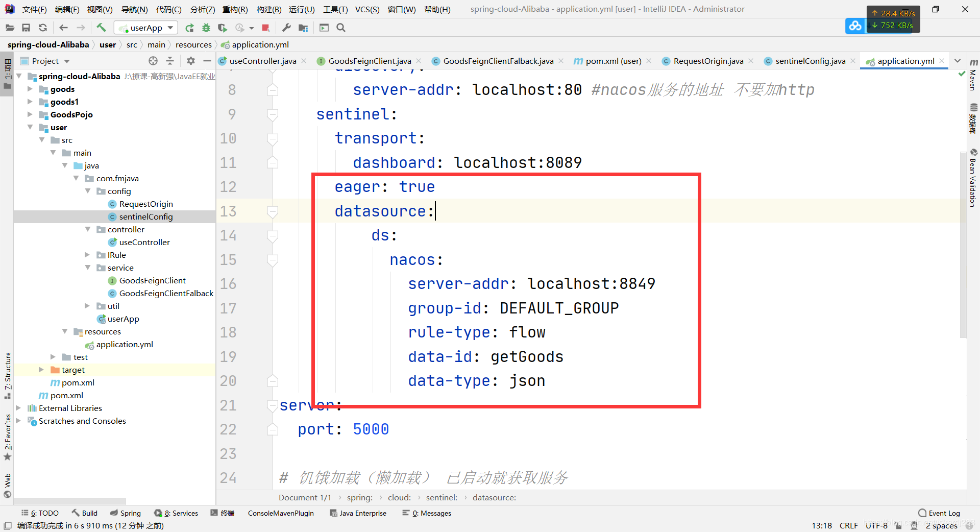Select application.yml in the project tree
This screenshot has width=980, height=532.
coord(125,344)
